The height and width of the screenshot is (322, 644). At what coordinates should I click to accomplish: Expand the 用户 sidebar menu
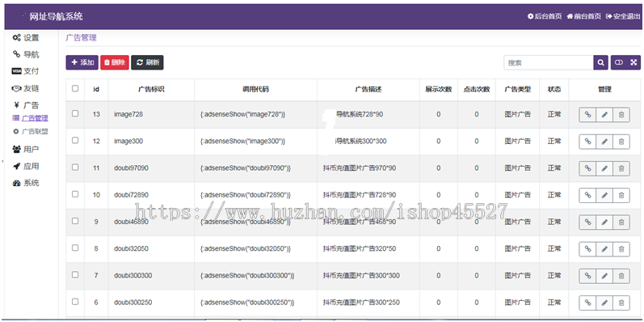(26, 150)
